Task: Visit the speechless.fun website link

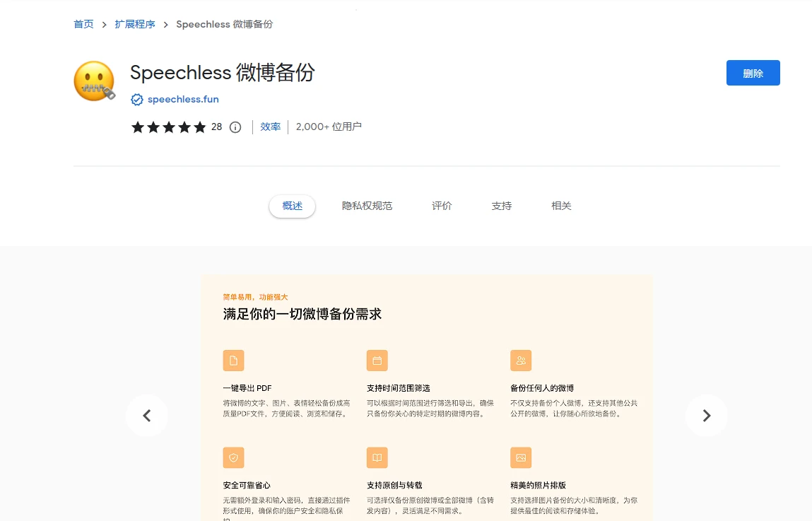Action: tap(183, 99)
